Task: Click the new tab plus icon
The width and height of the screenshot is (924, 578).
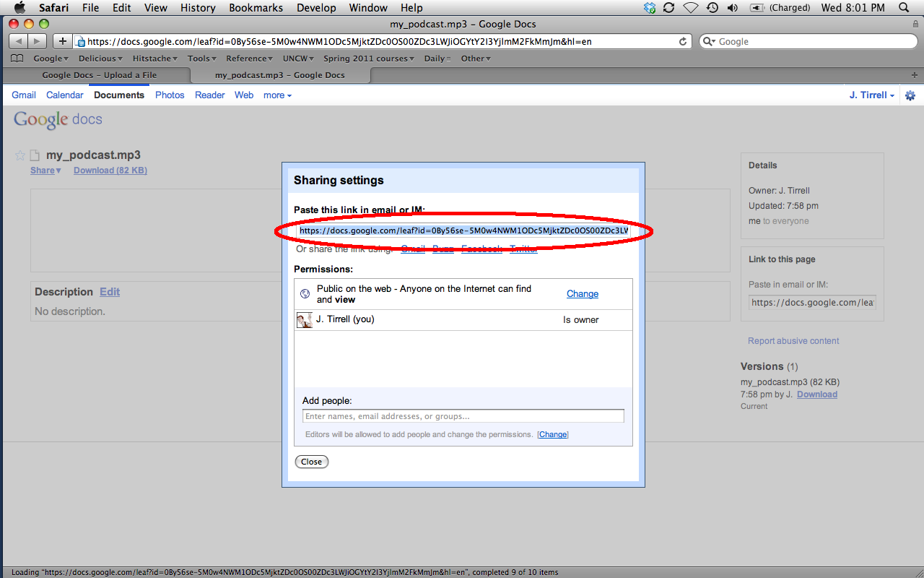Action: coord(915,75)
